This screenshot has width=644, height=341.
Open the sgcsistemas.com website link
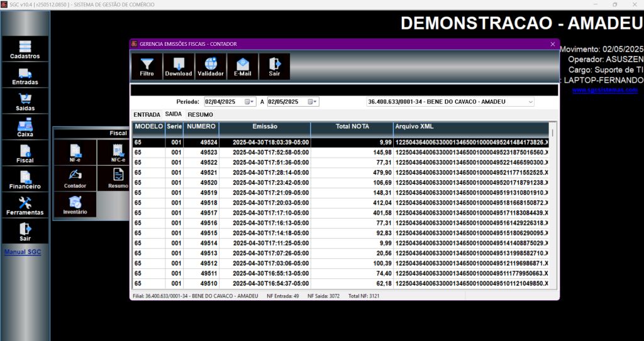[604, 90]
